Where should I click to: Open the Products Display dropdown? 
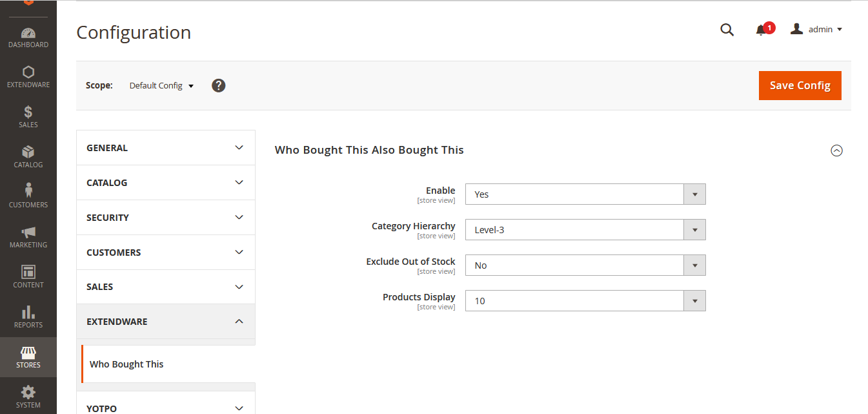pyautogui.click(x=585, y=300)
